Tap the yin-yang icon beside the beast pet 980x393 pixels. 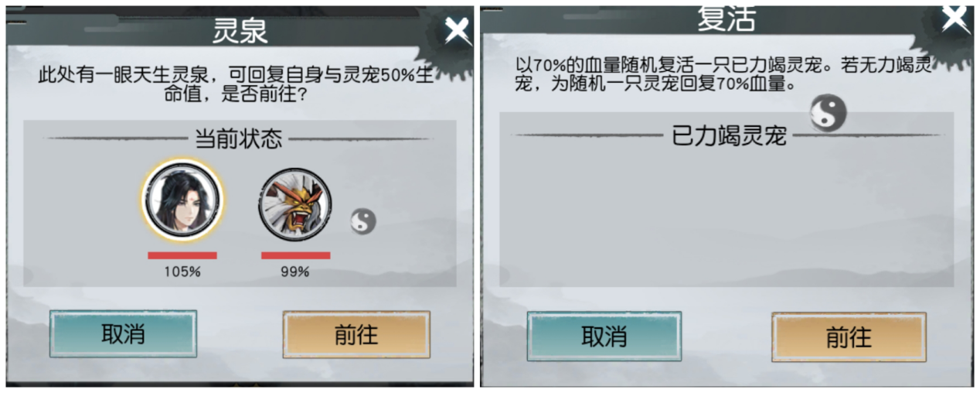362,221
